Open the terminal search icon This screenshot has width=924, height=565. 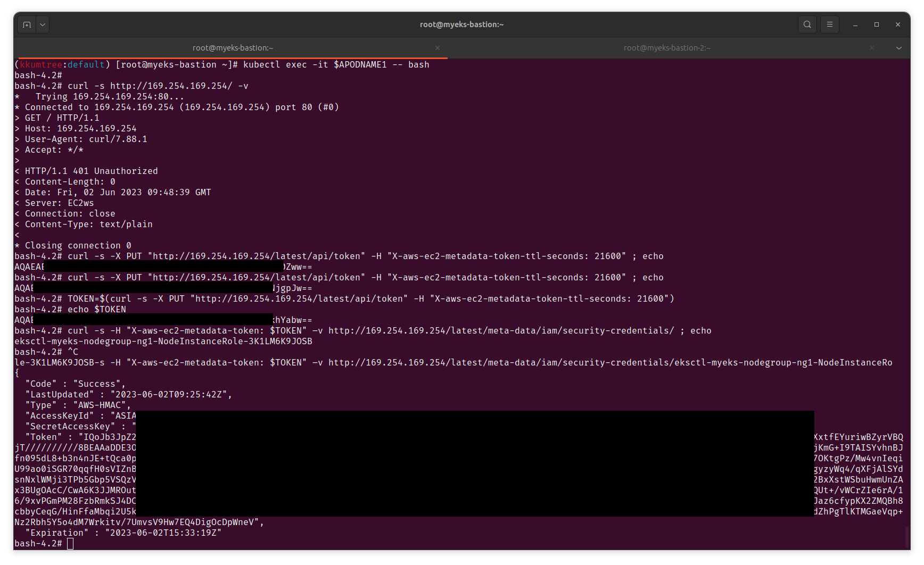pos(807,24)
